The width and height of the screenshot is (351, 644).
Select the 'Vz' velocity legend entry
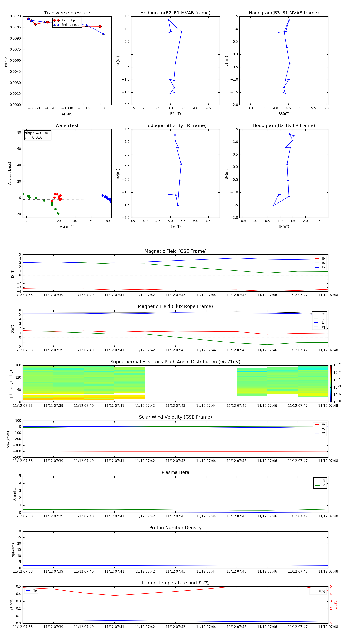click(320, 433)
